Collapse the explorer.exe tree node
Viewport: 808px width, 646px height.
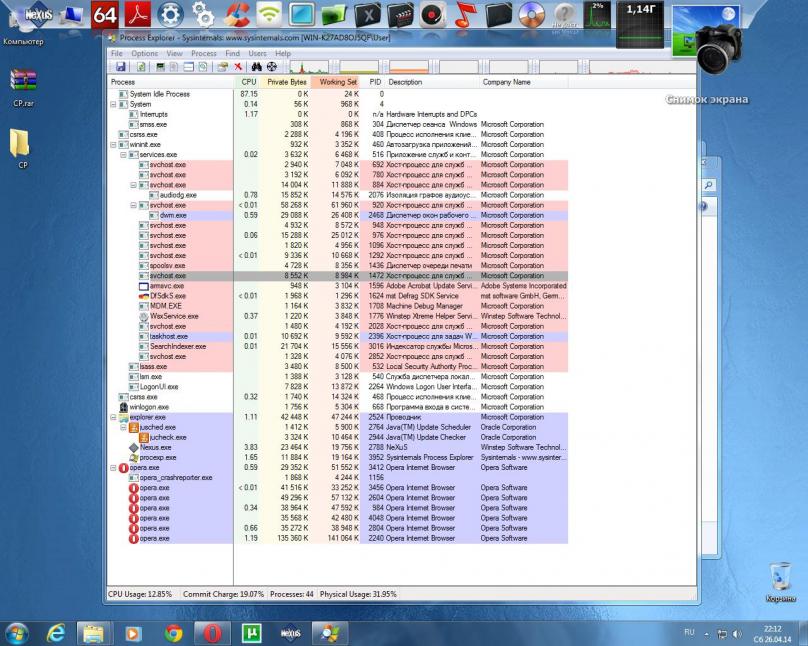[x=113, y=417]
